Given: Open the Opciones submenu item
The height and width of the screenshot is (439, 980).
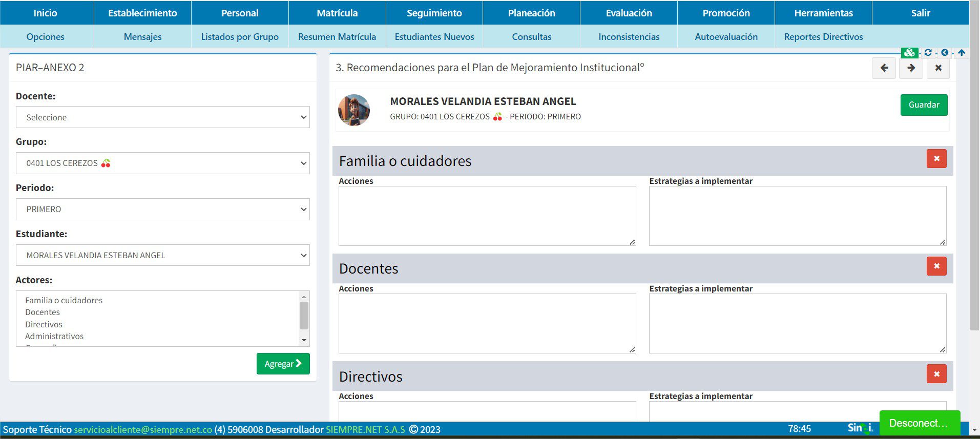Looking at the screenshot, I should tap(46, 36).
